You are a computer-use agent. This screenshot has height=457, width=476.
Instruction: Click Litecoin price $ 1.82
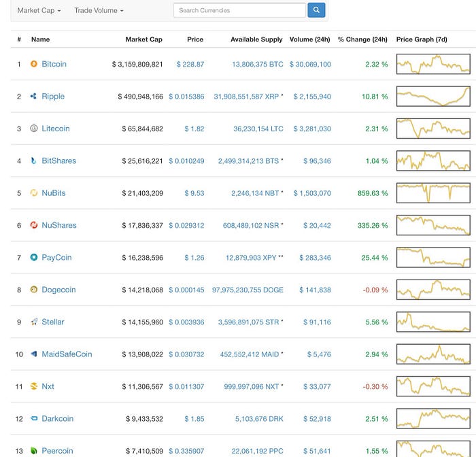click(x=194, y=129)
